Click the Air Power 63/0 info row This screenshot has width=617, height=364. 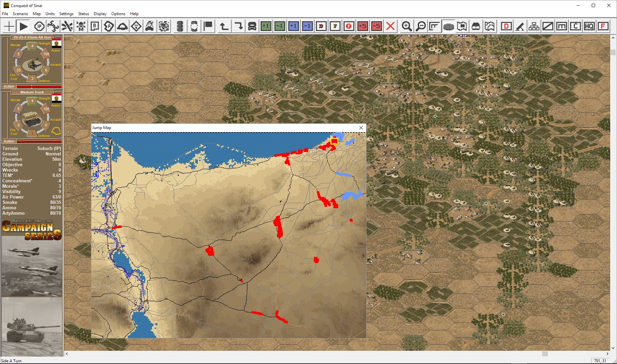(x=32, y=197)
